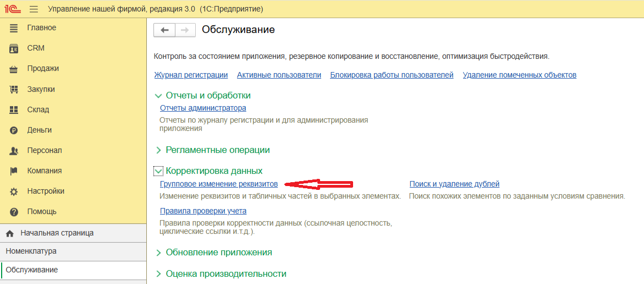Image resolution: width=644 pixels, height=284 pixels.
Task: Collapse the Корректировка данных section
Action: 158,171
